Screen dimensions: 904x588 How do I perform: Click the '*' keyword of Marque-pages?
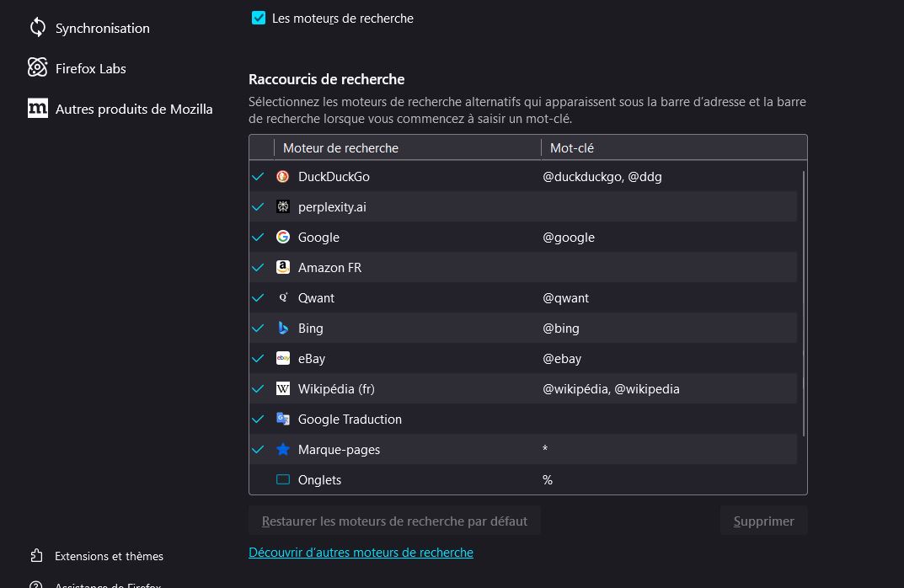click(x=545, y=449)
